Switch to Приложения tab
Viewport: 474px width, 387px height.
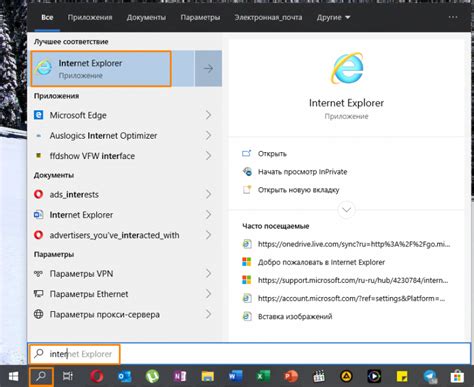tap(90, 17)
